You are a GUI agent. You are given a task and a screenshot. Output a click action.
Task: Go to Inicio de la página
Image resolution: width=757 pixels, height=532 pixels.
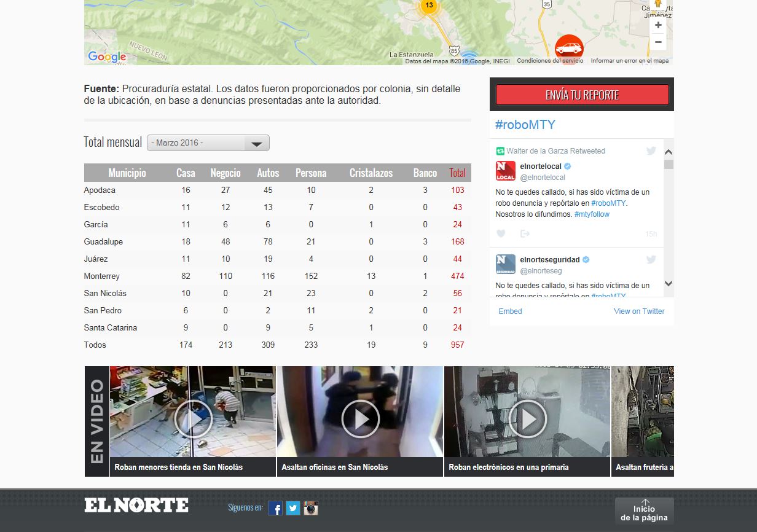click(644, 511)
